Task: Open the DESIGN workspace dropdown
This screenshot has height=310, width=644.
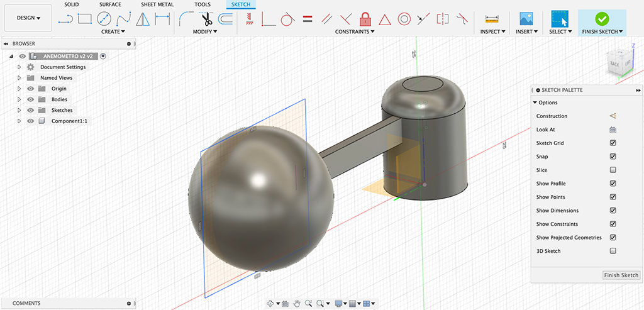Action: (28, 18)
